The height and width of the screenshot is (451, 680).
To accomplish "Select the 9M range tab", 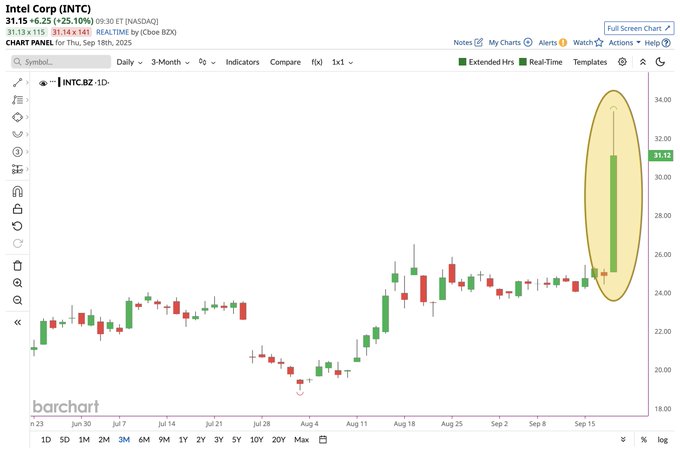I will (164, 439).
